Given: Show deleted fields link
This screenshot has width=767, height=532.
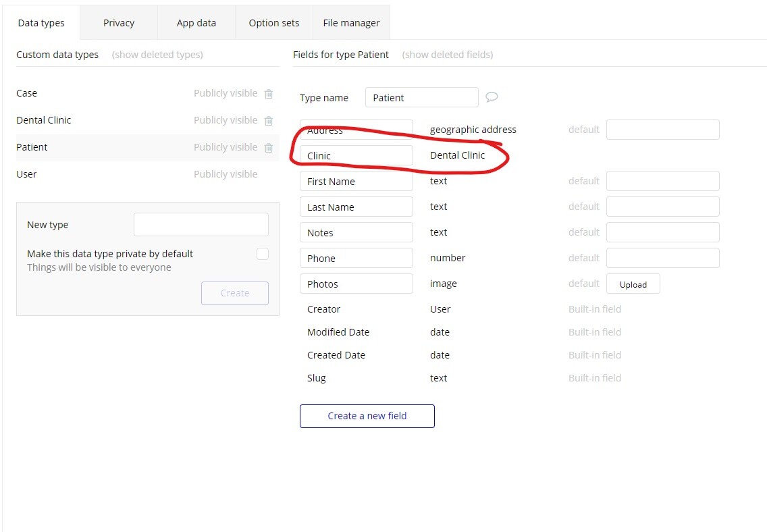Looking at the screenshot, I should [x=448, y=55].
